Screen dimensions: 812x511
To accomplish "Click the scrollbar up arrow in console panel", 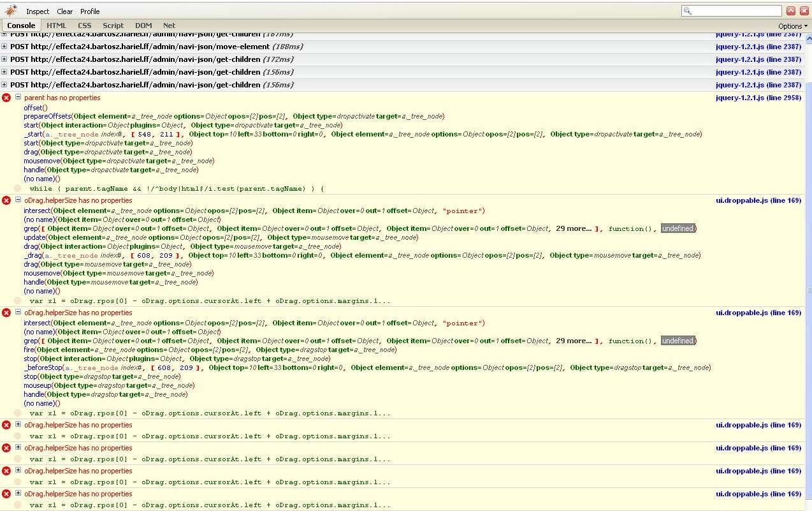I will [808, 37].
